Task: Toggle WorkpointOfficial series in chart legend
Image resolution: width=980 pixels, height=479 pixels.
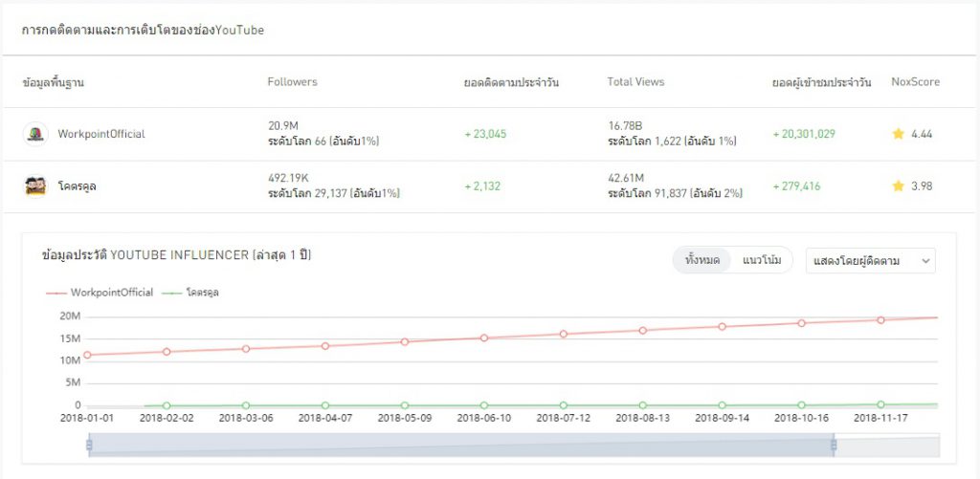Action: [x=100, y=293]
